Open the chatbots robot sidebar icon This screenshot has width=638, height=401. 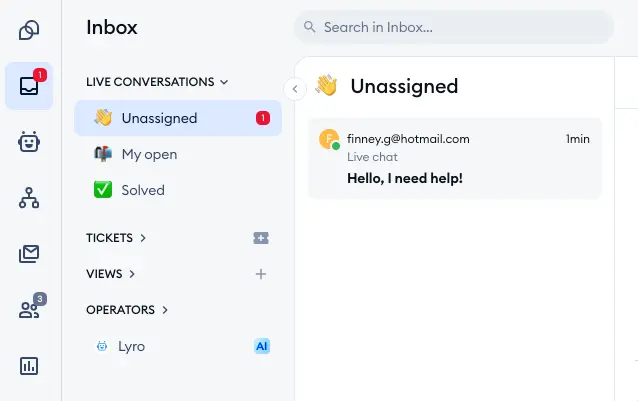click(x=29, y=142)
